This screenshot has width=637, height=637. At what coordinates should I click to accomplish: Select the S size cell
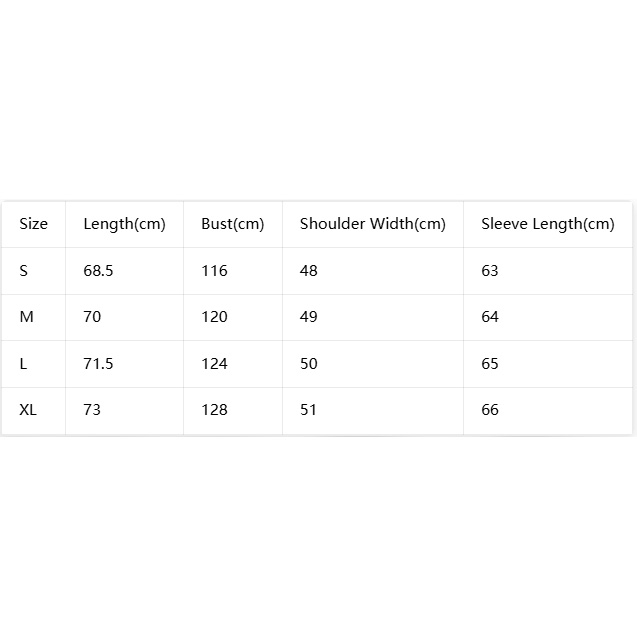(24, 271)
